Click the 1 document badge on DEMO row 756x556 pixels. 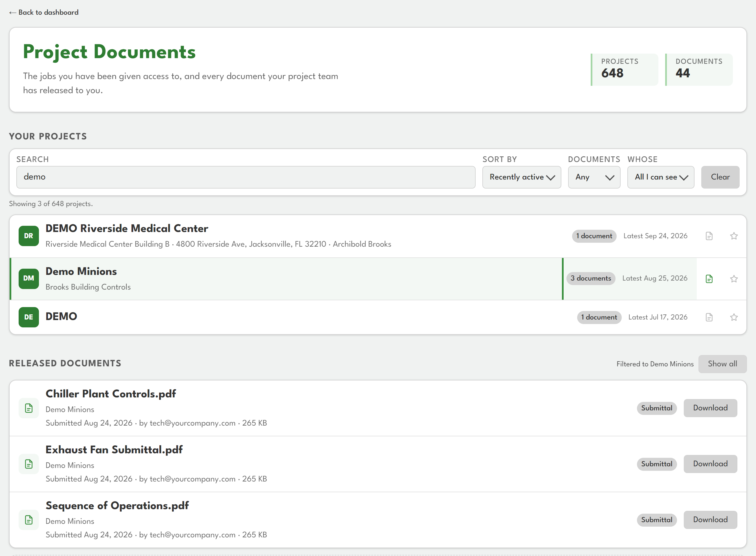[599, 318]
